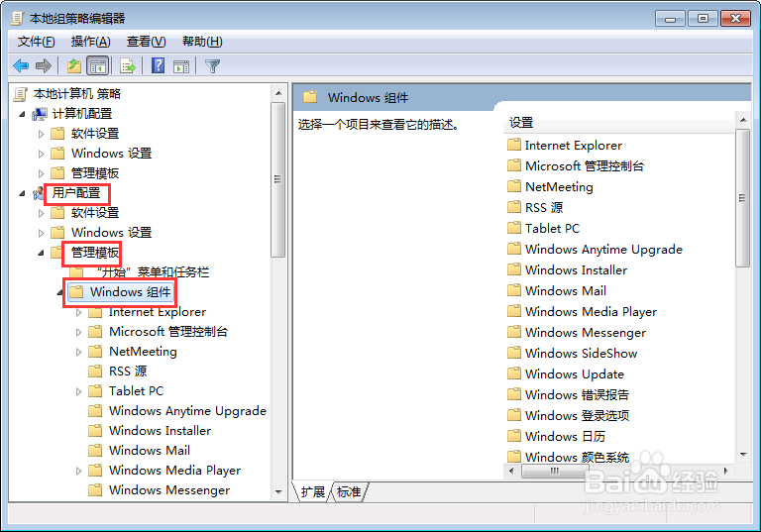Collapse 管理模板 under 用户配置
The width and height of the screenshot is (761, 532).
point(41,253)
